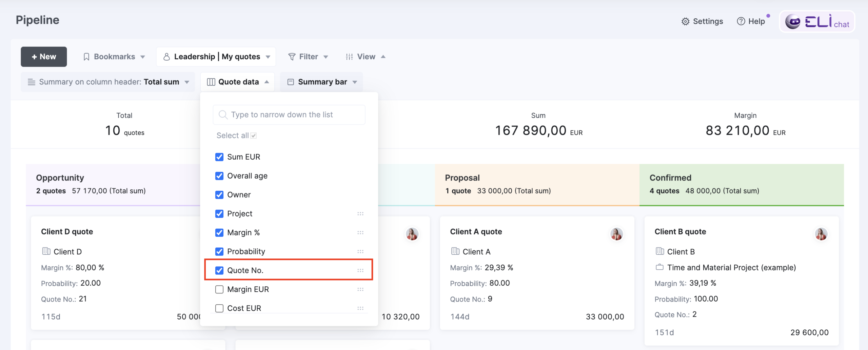Open the Client A quote card title
868x350 pixels.
coord(476,231)
